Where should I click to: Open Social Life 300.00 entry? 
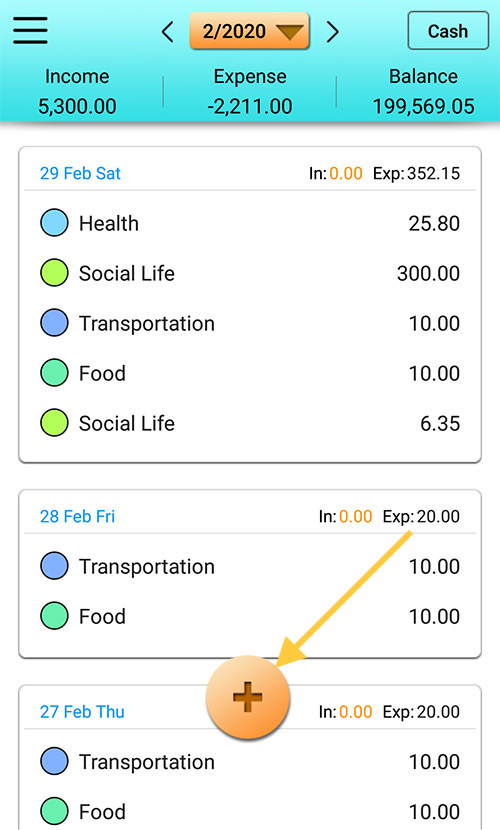point(250,273)
